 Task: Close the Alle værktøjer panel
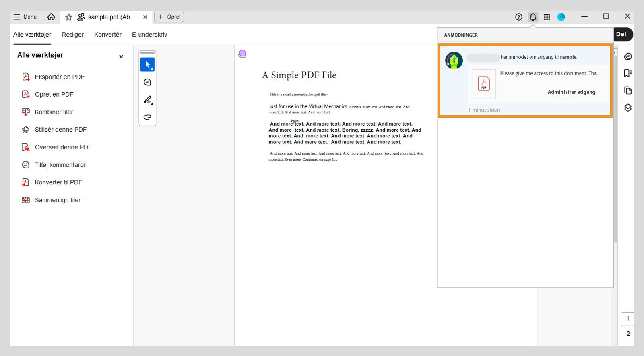click(x=121, y=57)
